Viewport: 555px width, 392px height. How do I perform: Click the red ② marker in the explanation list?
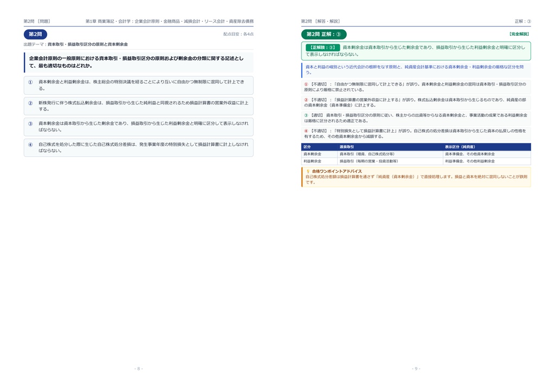tap(306, 100)
